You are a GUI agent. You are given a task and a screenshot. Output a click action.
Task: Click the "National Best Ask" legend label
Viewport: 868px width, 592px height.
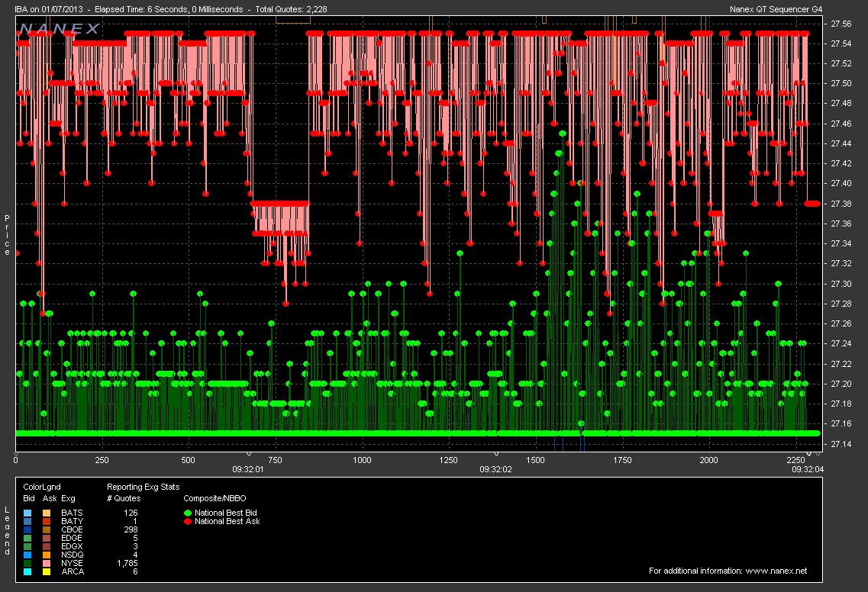pyautogui.click(x=227, y=521)
